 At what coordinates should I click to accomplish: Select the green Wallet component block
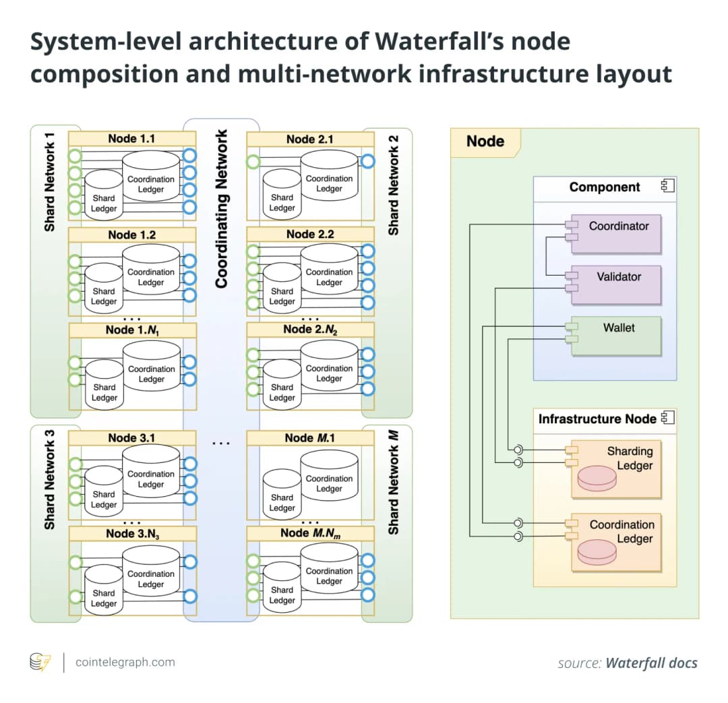click(616, 336)
